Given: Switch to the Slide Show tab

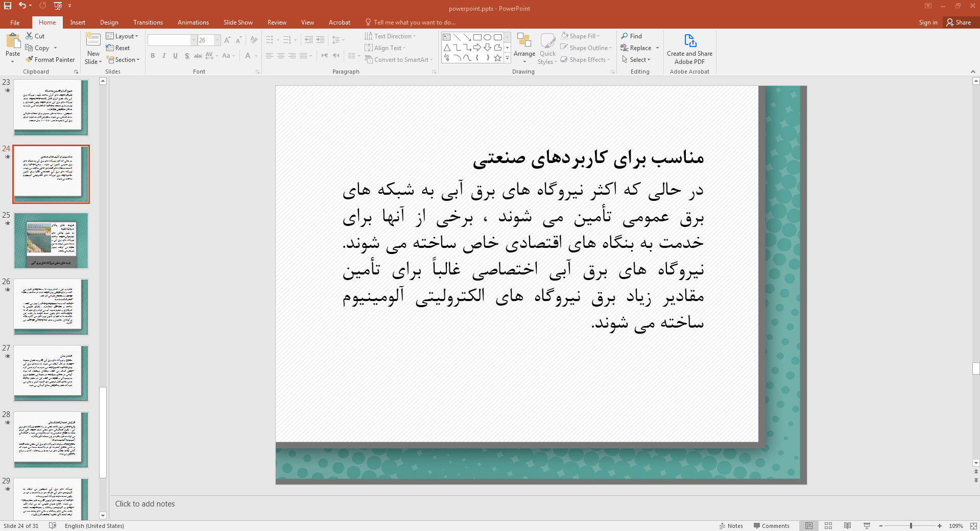Looking at the screenshot, I should click(x=238, y=22).
